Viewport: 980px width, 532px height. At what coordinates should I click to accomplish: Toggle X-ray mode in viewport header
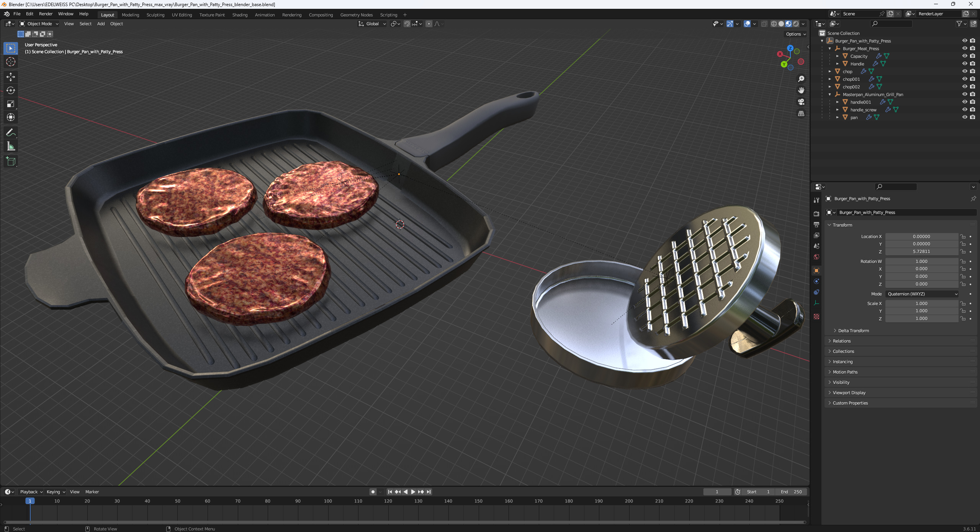[764, 24]
